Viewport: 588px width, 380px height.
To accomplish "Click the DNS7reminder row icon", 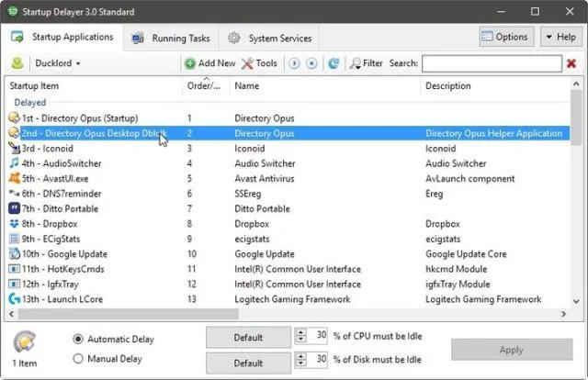I will point(14,194).
